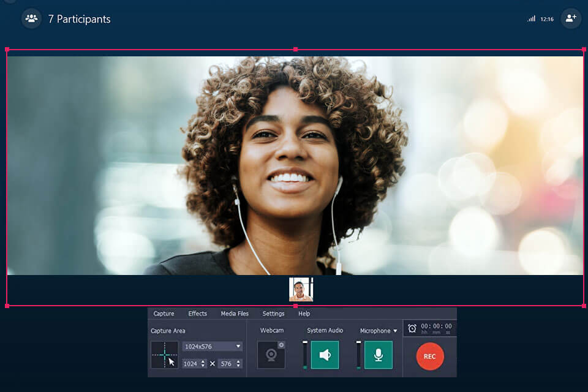Click the 00:00:00 recording timer
Screen dimensions: 588x392
tap(436, 326)
